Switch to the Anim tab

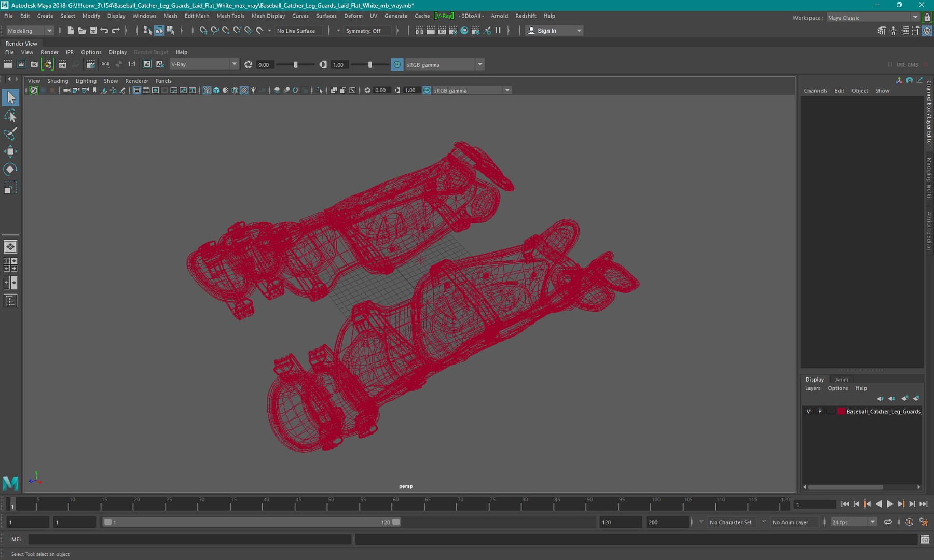coord(841,380)
